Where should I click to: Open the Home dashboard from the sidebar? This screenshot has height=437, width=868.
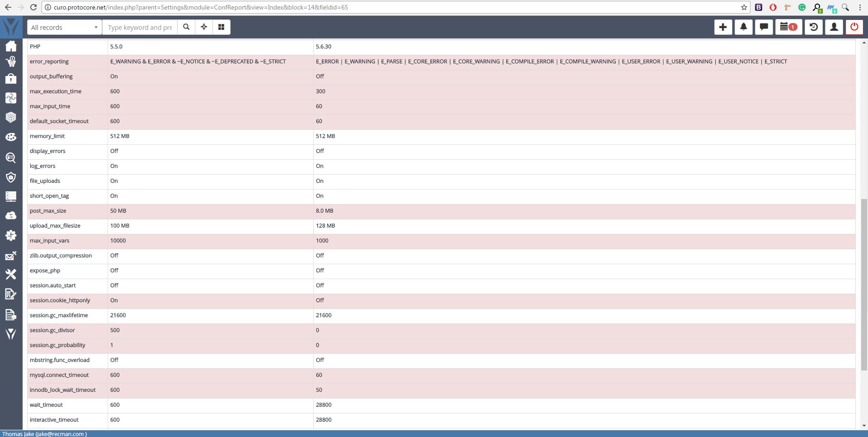point(11,46)
